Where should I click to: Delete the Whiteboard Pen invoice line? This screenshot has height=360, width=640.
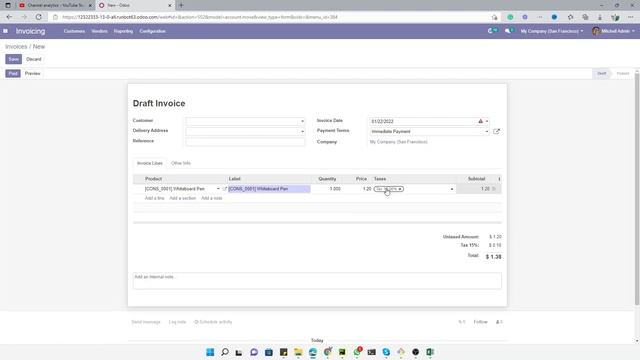(x=494, y=189)
